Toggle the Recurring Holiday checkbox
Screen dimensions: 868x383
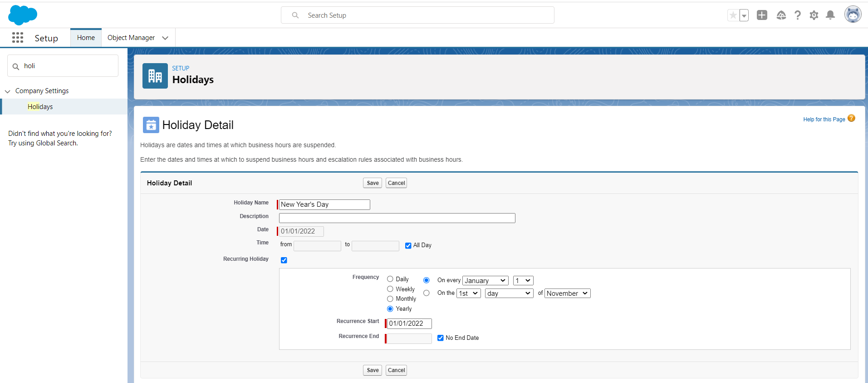pyautogui.click(x=284, y=260)
